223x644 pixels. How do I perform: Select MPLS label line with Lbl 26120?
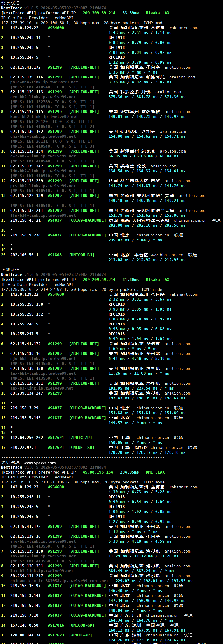(x=51, y=122)
